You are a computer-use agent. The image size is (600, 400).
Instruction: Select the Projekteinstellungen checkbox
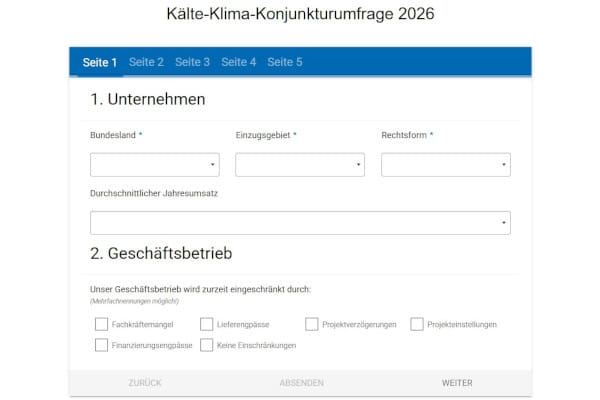pyautogui.click(x=417, y=324)
